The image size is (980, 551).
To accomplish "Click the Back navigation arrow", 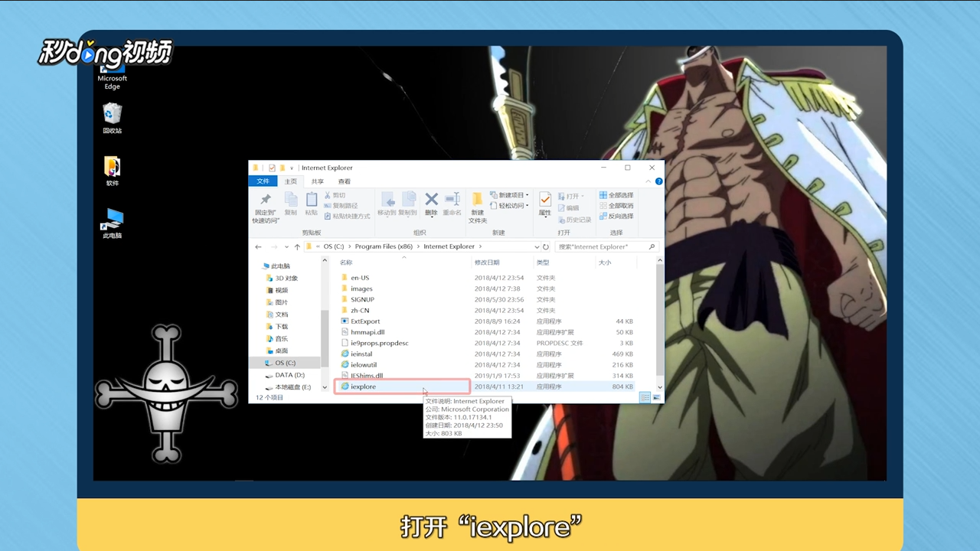I will 258,246.
